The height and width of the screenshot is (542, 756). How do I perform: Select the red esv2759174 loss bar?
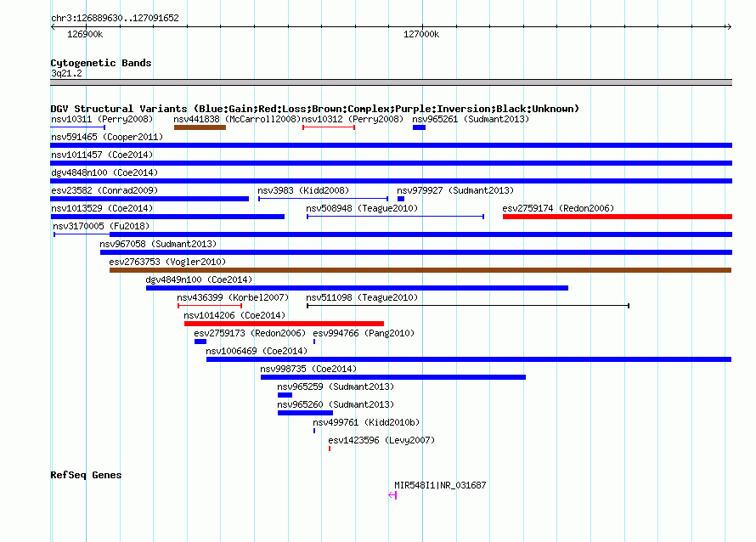point(618,217)
